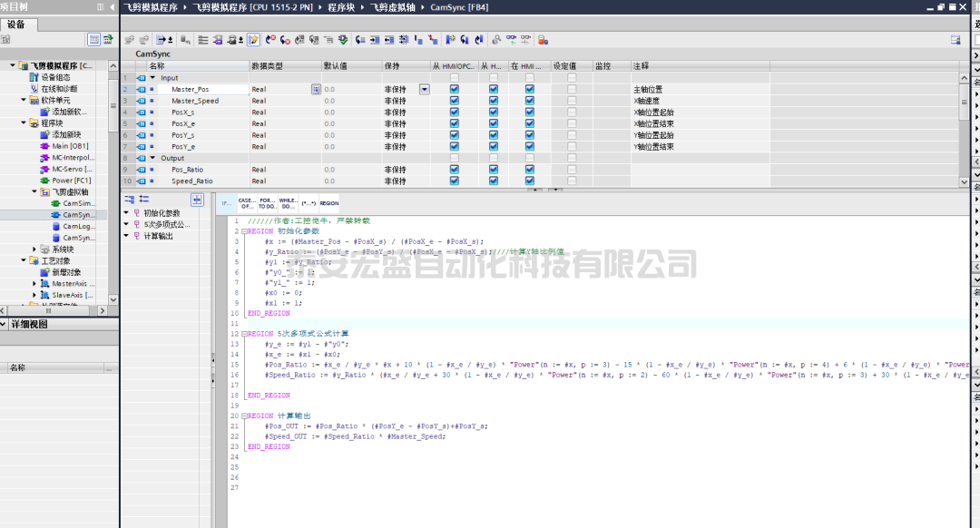Open Main [OB1] block in project tree
Screen dimensions: 980x528
[70, 146]
